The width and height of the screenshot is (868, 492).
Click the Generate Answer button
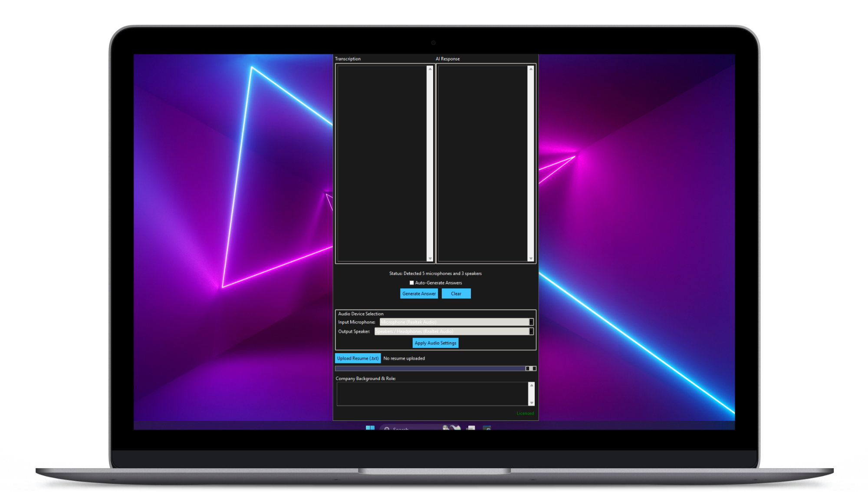click(419, 294)
